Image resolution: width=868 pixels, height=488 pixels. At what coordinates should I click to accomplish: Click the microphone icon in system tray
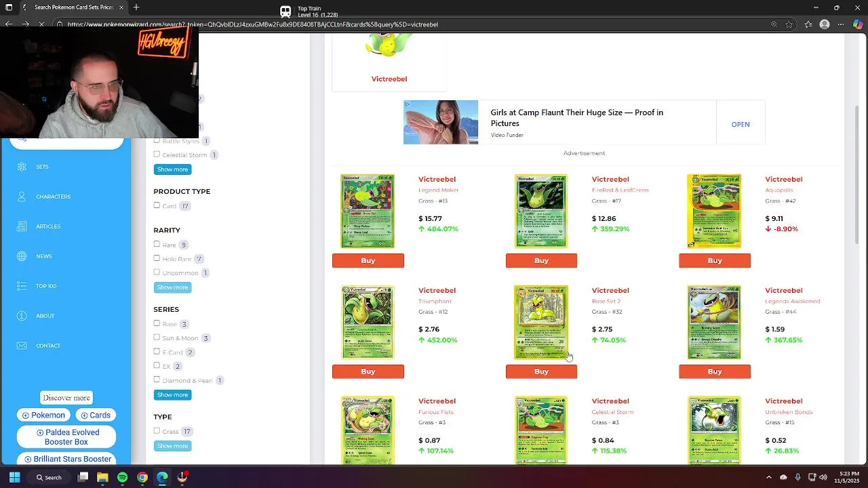(x=798, y=477)
